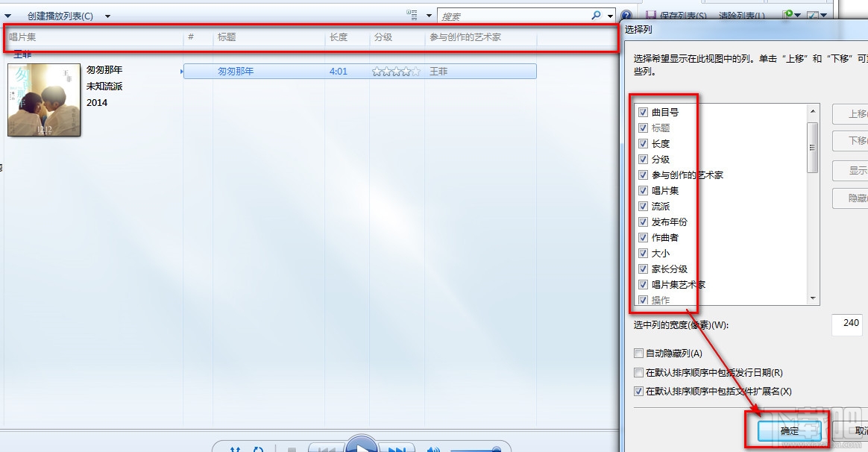
Task: Toggle repeat mode
Action: 259,447
